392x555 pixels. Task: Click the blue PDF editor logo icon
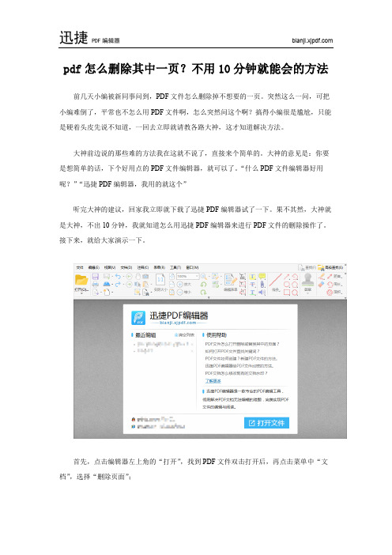point(138,318)
